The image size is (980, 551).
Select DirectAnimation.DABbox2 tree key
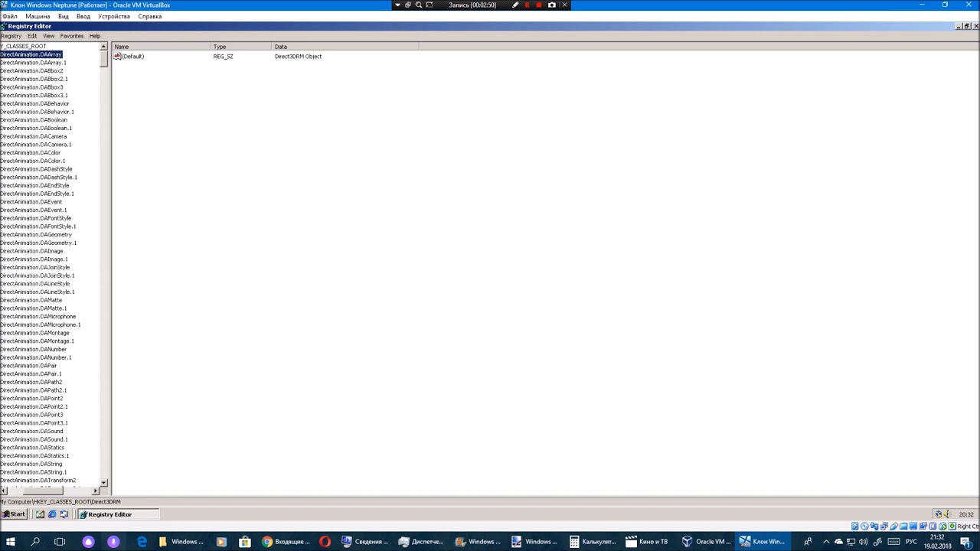31,71
